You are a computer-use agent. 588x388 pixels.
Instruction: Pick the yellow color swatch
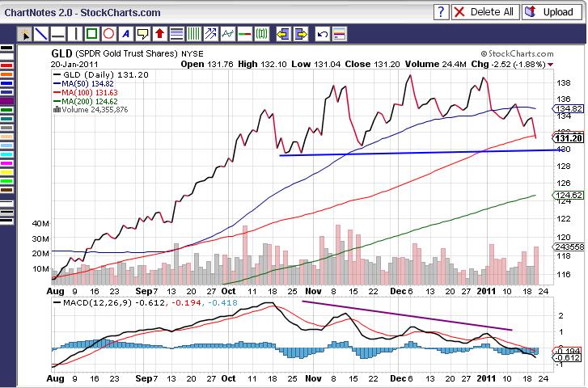pos(7,172)
